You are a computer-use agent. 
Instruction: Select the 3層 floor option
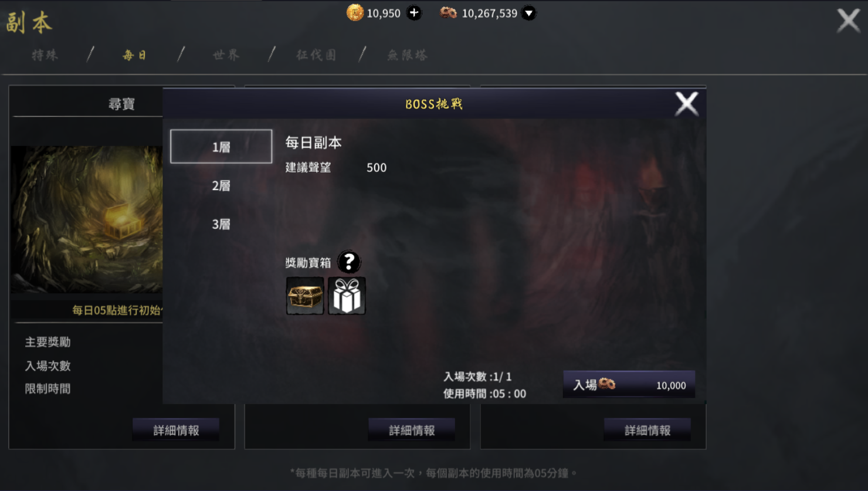pos(221,225)
